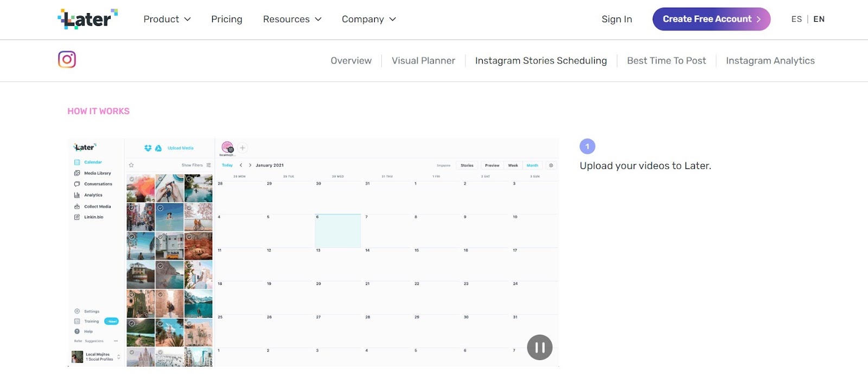Tick the circle on the red rock photo
Image resolution: width=868 pixels, height=390 pixels.
(189, 237)
